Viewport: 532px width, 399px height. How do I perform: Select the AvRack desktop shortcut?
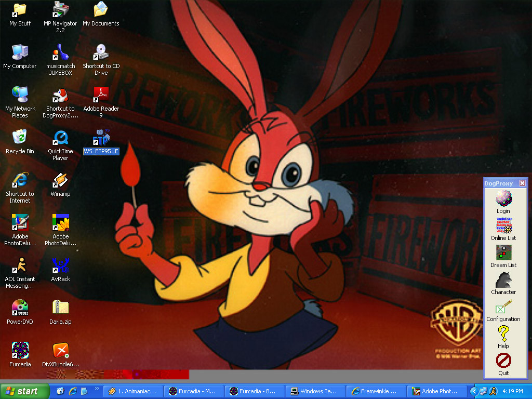(60, 270)
